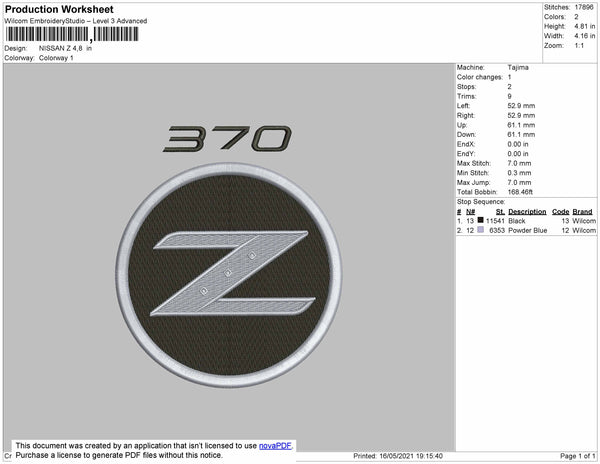Select the 'Powder Blue' description text
The image size is (600, 464).
[x=528, y=230]
